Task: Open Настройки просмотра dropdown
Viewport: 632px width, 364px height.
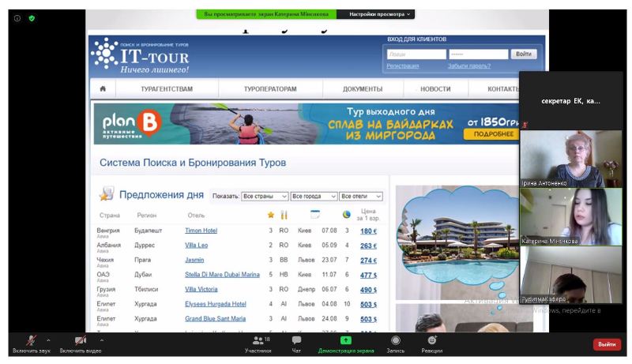Action: coord(379,14)
